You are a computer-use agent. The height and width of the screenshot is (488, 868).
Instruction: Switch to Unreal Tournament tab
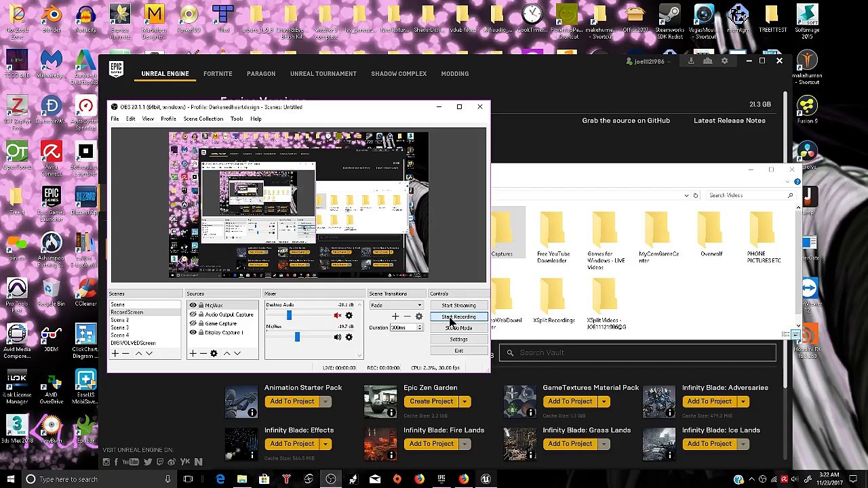(x=323, y=73)
